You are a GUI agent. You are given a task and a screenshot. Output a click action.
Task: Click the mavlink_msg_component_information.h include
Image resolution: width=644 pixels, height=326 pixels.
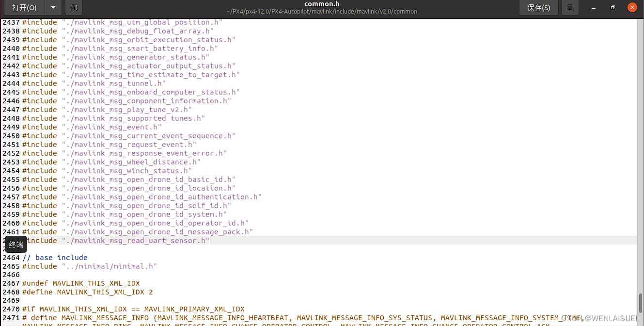(126, 101)
